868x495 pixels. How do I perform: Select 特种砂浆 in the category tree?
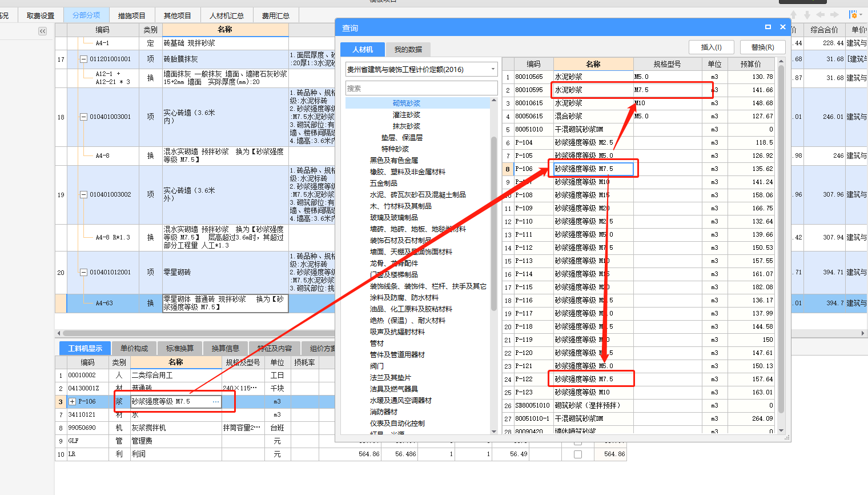pos(395,149)
